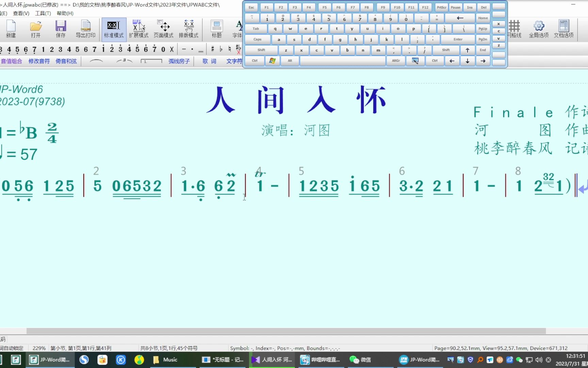Insert the flat accidental symbol
Image resolution: width=588 pixels, height=368 pixels.
[x=221, y=49]
